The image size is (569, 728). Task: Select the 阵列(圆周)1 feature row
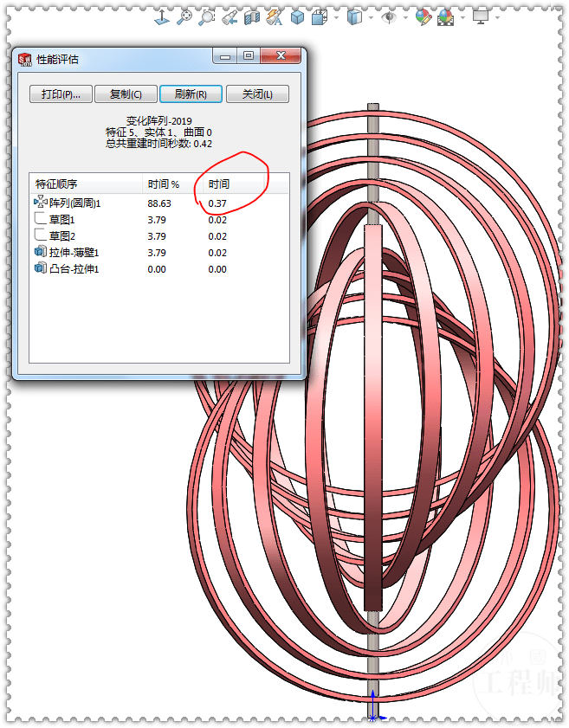(159, 203)
